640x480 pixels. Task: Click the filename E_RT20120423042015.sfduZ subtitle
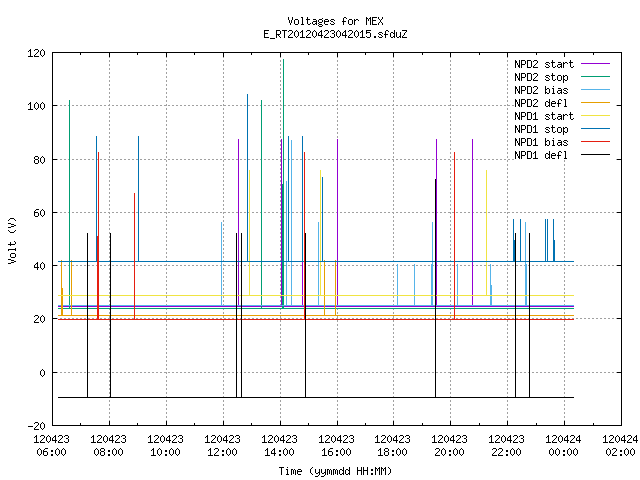click(x=335, y=34)
